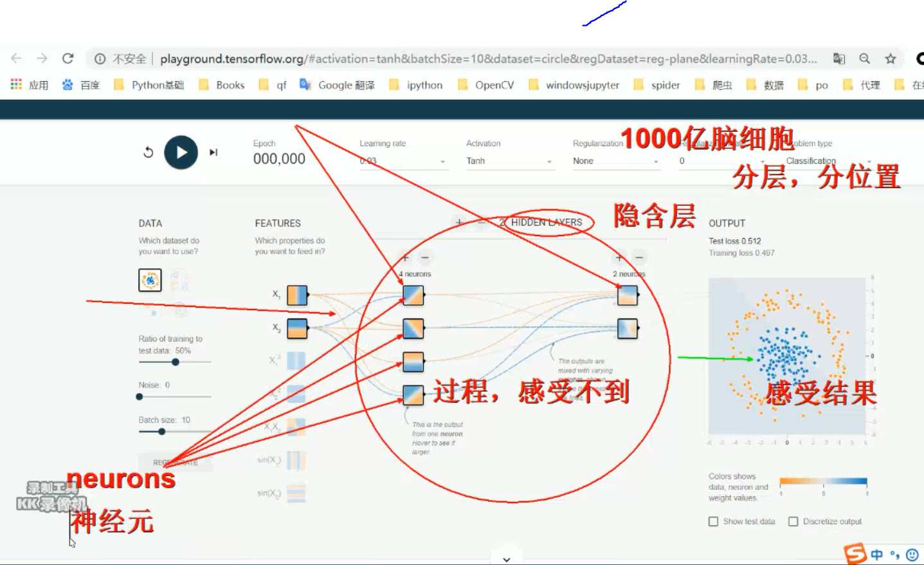Viewport: 924px width, 565px height.
Task: Toggle the X2 squared feature
Action: click(295, 394)
